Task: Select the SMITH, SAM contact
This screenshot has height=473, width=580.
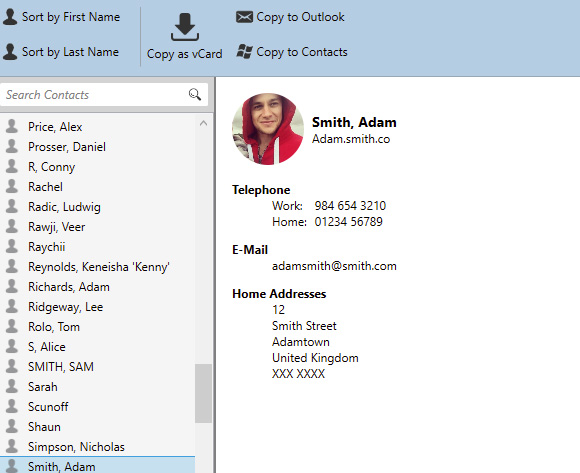Action: [x=98, y=366]
